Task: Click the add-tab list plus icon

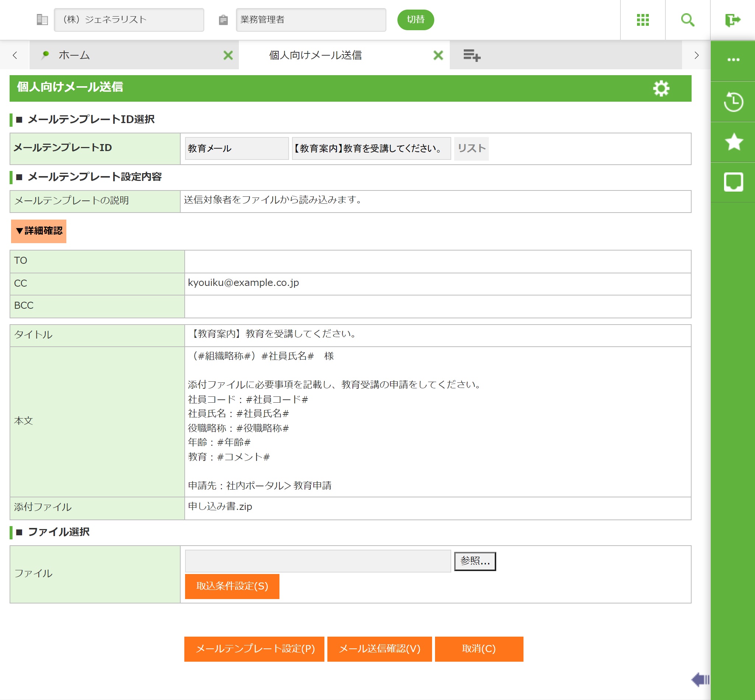Action: [472, 55]
